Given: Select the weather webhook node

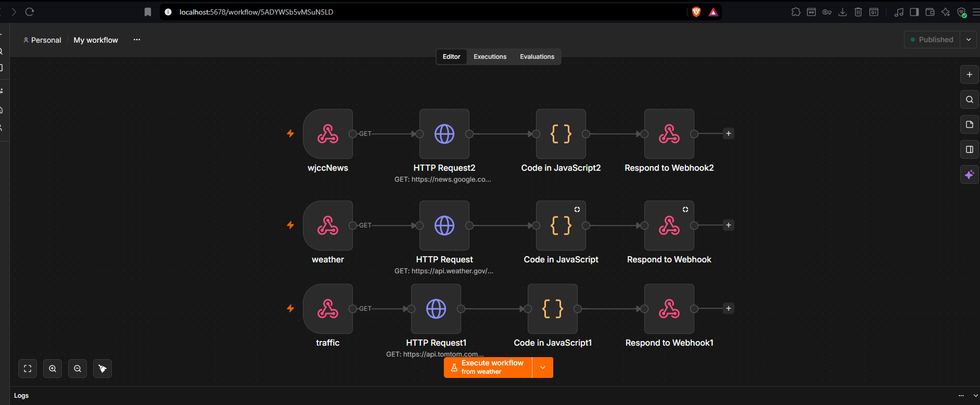Looking at the screenshot, I should 328,225.
